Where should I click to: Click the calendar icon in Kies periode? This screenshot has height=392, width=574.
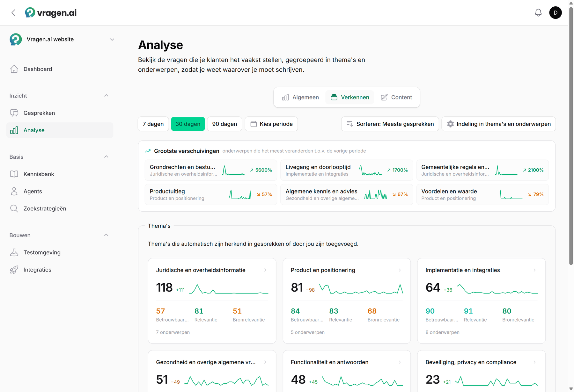point(254,124)
